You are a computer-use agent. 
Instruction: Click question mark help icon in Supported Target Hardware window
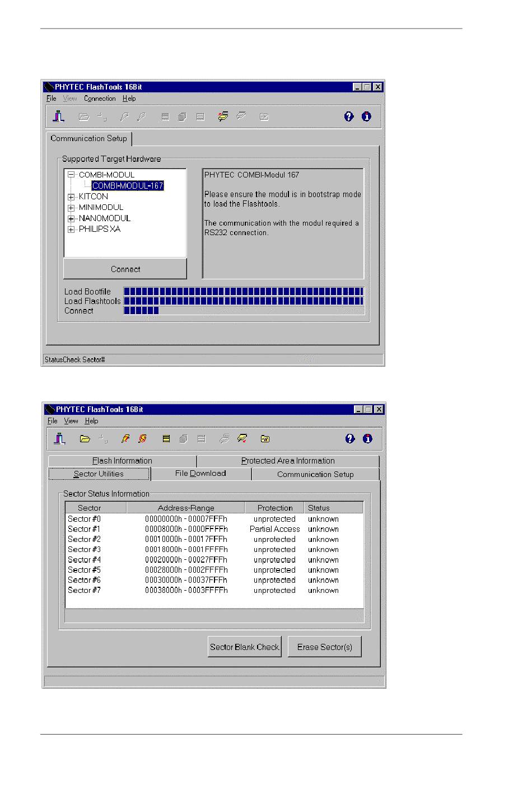click(x=349, y=116)
